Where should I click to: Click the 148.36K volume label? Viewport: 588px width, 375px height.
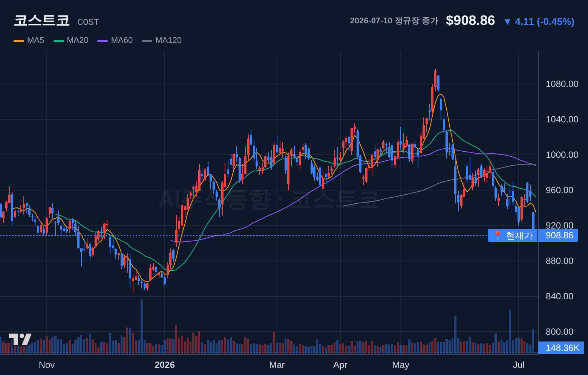click(562, 348)
